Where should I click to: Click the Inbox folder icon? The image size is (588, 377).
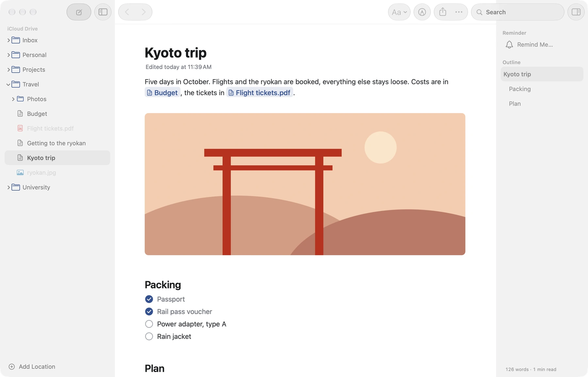coord(16,40)
